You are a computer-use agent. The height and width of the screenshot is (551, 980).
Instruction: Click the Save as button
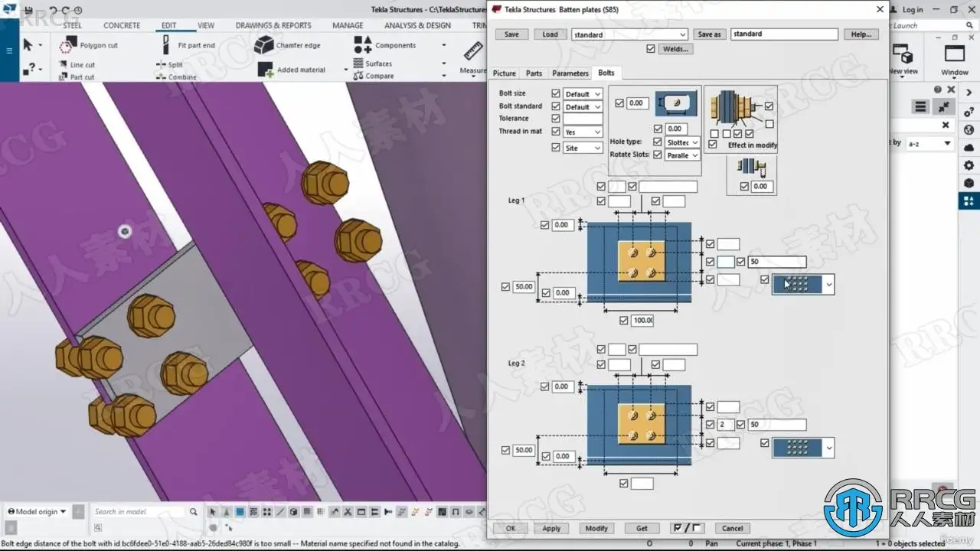point(709,34)
